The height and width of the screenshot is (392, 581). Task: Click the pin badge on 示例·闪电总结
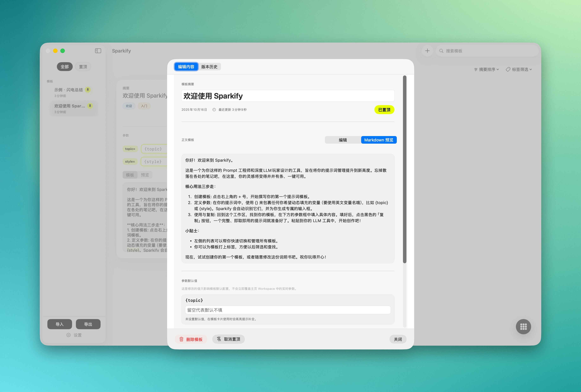pos(88,90)
